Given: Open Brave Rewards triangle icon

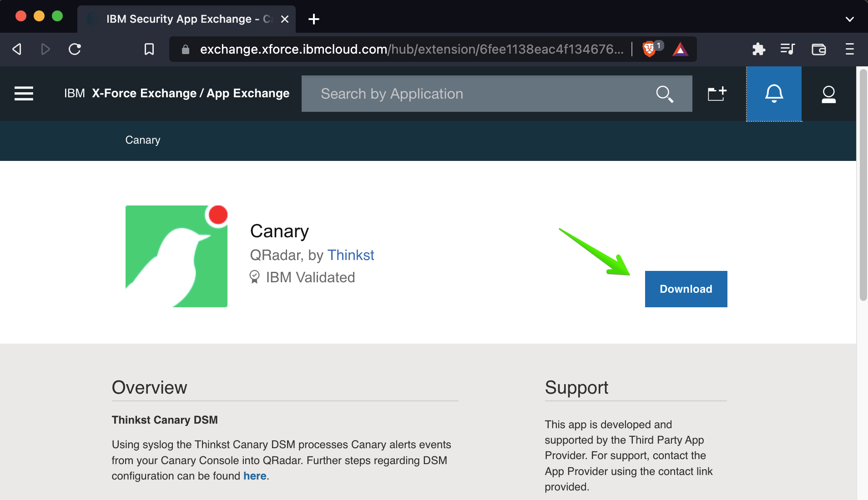Looking at the screenshot, I should point(680,49).
